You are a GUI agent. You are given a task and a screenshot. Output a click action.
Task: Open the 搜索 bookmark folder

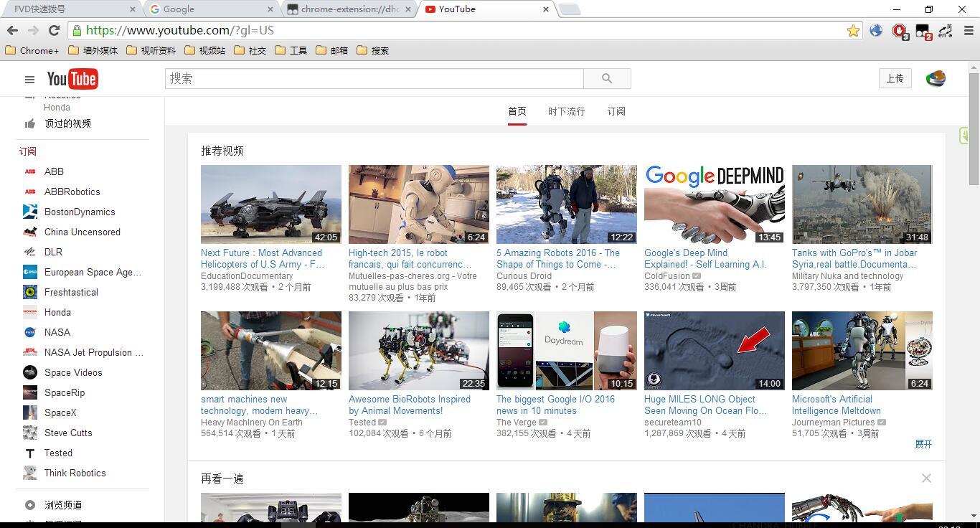click(x=372, y=50)
